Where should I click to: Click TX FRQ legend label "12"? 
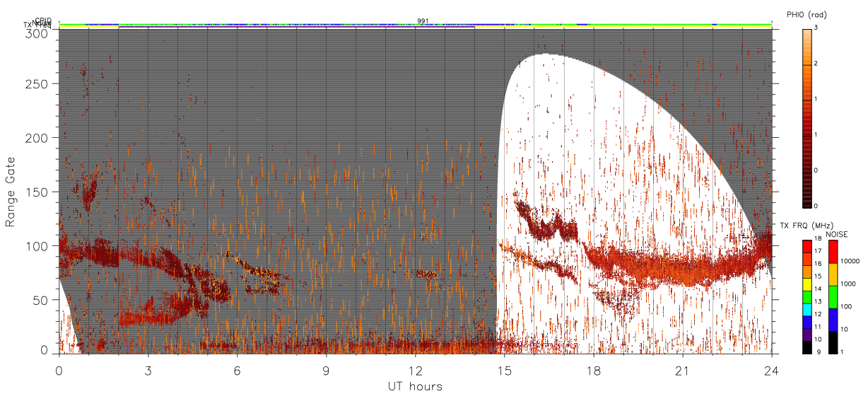pyautogui.click(x=817, y=314)
